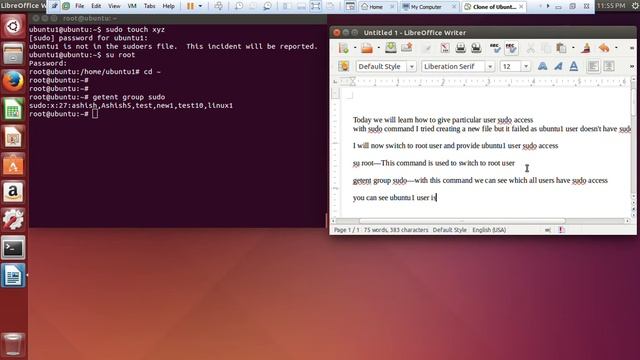Expand the Liberation Serif font dropdown arrow
The height and width of the screenshot is (360, 640).
[490, 66]
